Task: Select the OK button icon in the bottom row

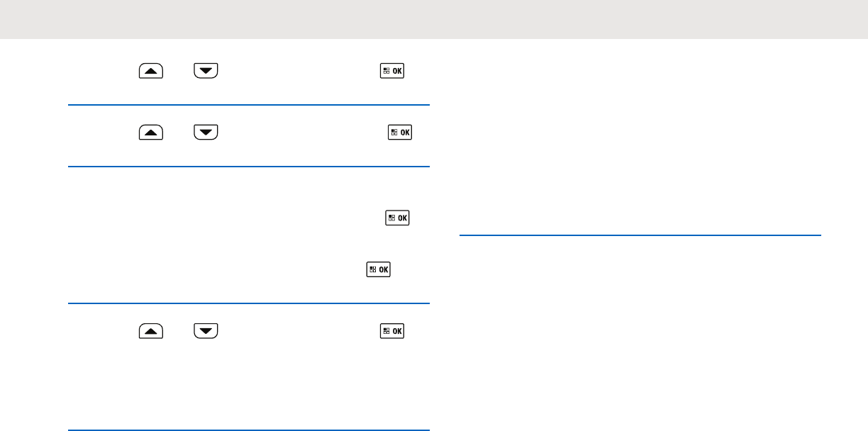Action: [392, 330]
